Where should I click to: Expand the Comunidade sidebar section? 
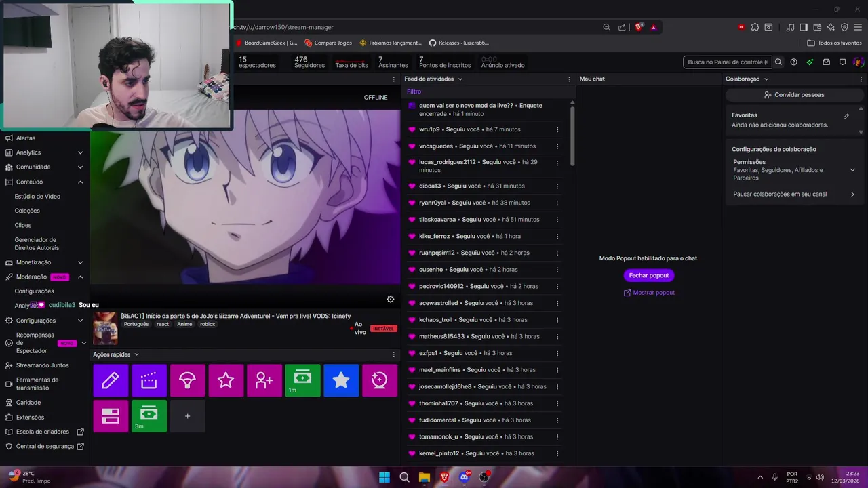pos(80,167)
